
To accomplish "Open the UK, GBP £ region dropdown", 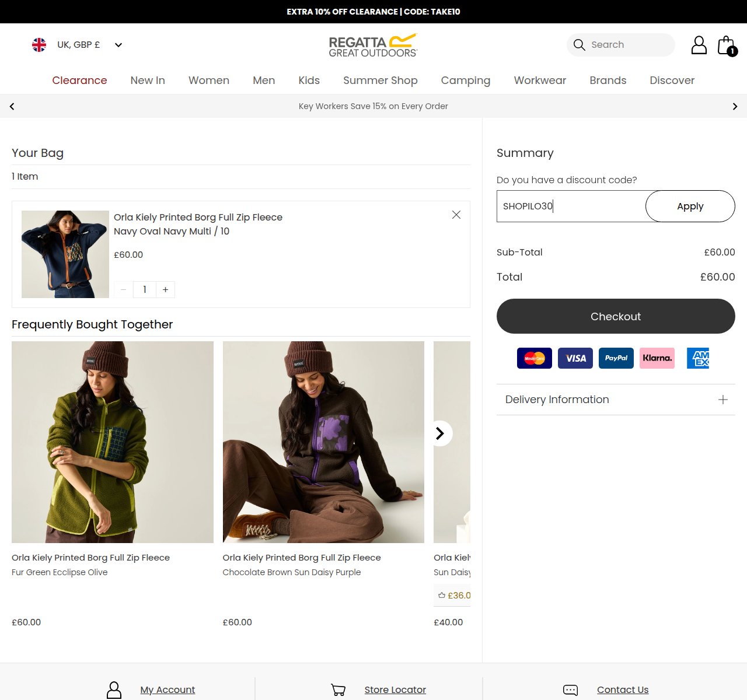I will pos(77,45).
